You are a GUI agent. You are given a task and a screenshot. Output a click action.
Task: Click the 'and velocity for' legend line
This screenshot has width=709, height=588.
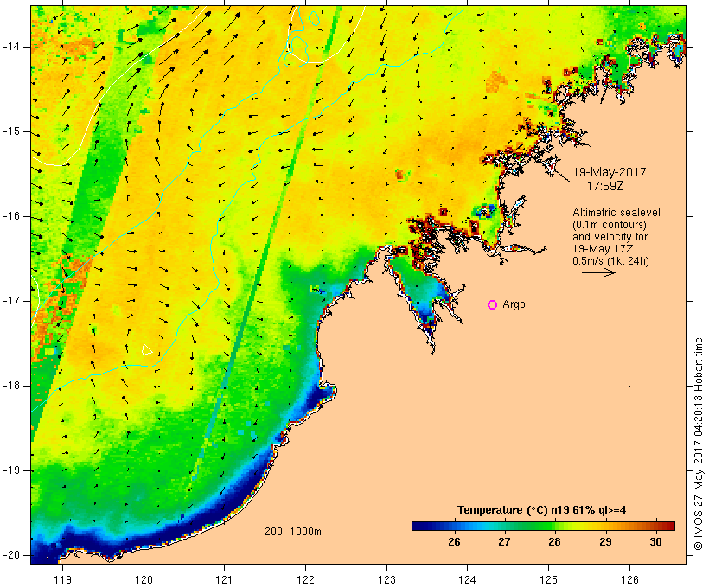(610, 237)
